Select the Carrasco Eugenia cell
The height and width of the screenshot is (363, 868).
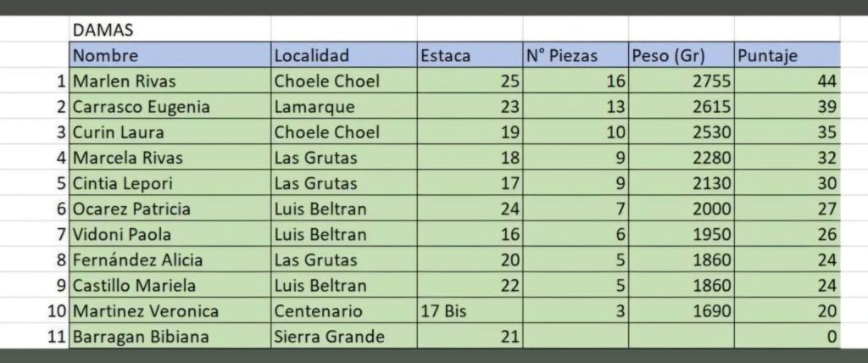170,107
